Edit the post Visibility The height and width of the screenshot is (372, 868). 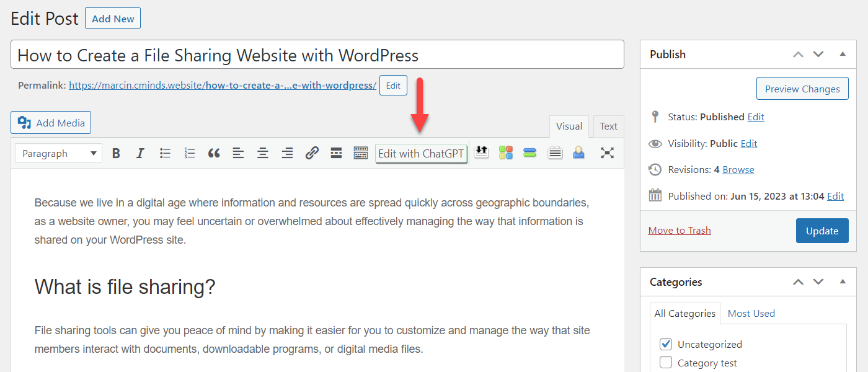click(749, 143)
